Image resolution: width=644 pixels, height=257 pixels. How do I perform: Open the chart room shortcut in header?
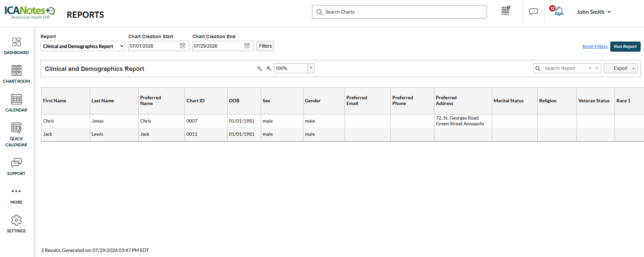(x=505, y=11)
